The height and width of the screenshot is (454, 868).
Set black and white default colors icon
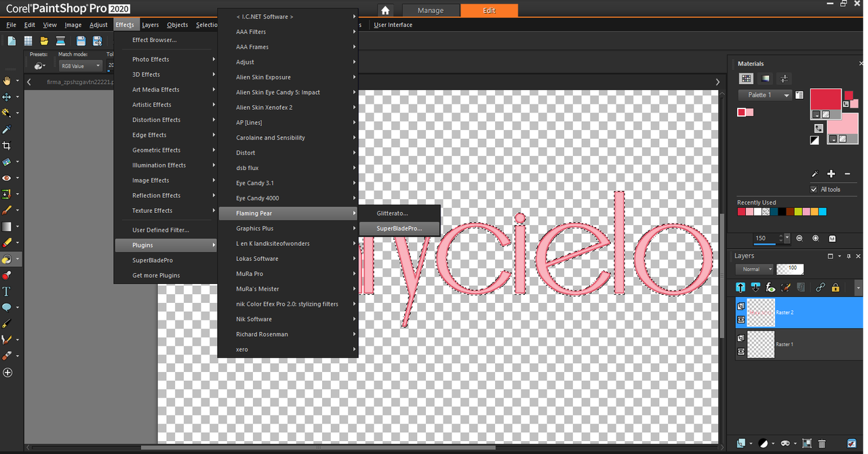(814, 140)
